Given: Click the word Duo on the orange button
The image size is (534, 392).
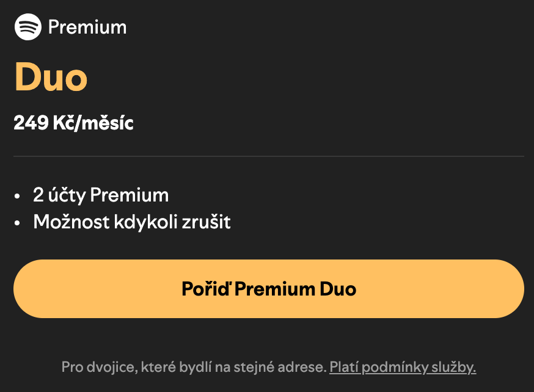Looking at the screenshot, I should coord(338,289).
